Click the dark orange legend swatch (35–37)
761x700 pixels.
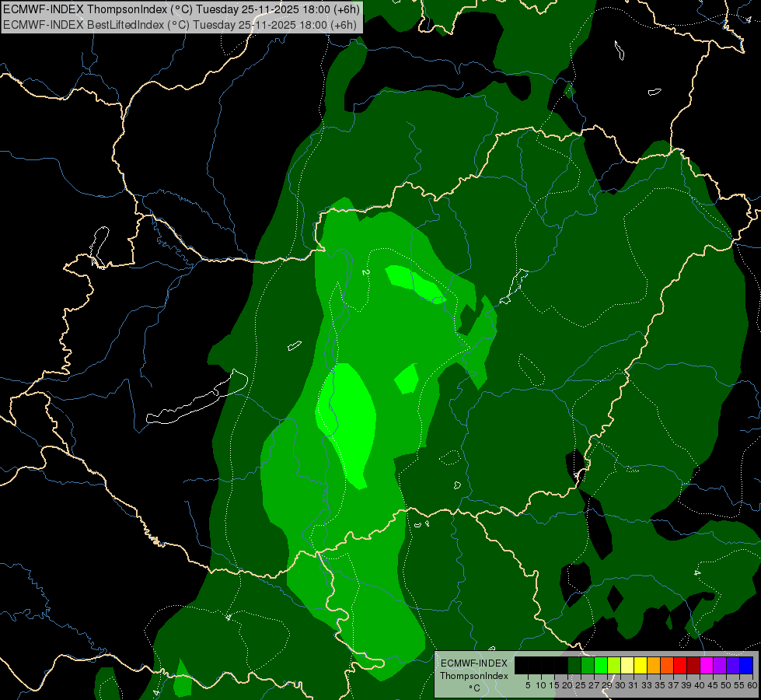[x=667, y=665]
